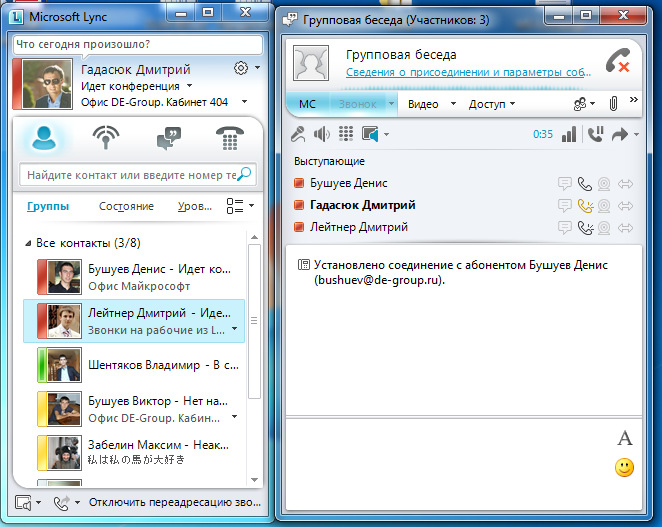Click IM icon for Гадасюк Дмитрий

tap(564, 205)
